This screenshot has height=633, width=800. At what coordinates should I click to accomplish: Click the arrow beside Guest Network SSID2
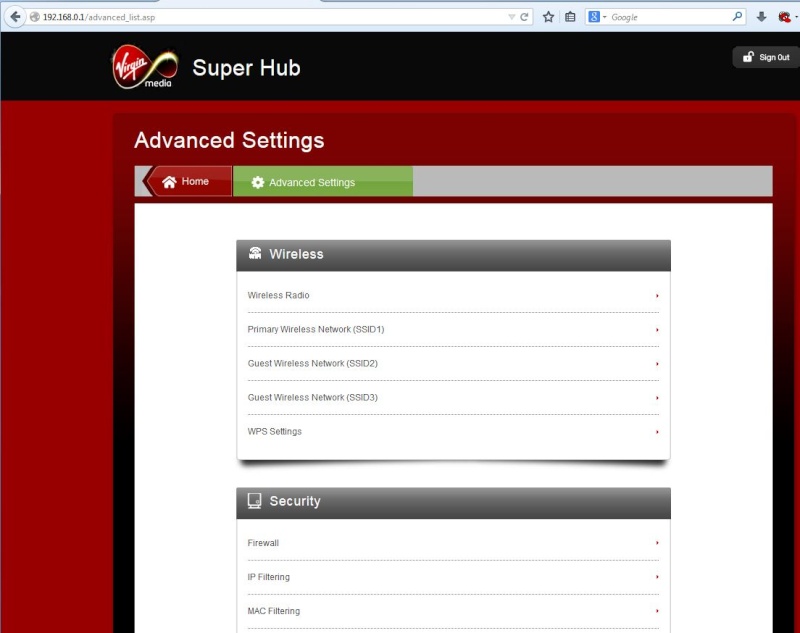pyautogui.click(x=657, y=364)
